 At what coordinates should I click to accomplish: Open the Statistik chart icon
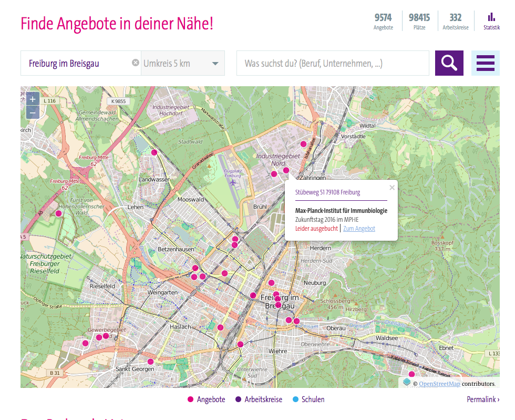491,22
